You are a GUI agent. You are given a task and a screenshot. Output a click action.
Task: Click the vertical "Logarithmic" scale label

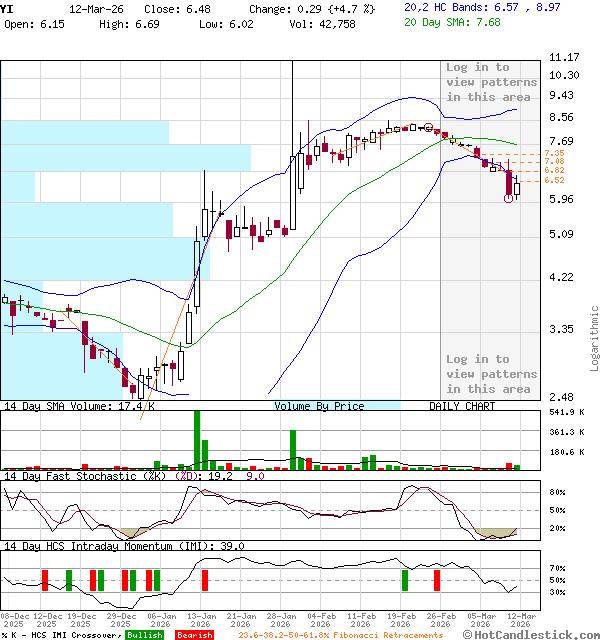click(594, 338)
